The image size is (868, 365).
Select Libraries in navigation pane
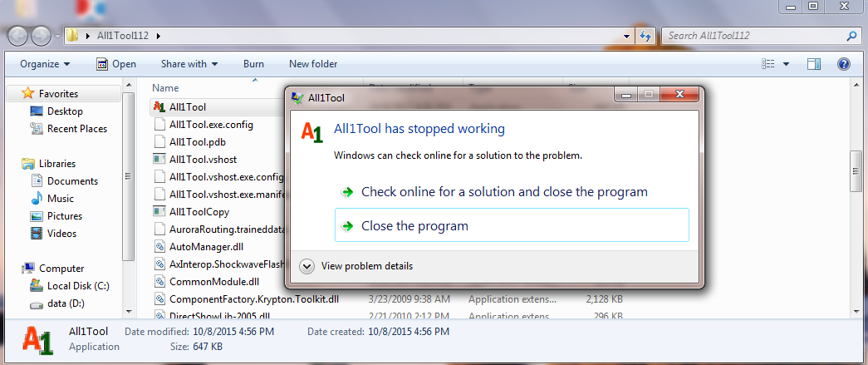point(57,164)
